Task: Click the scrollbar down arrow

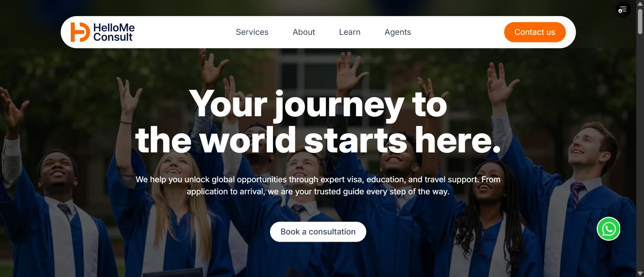Action: tap(640, 273)
